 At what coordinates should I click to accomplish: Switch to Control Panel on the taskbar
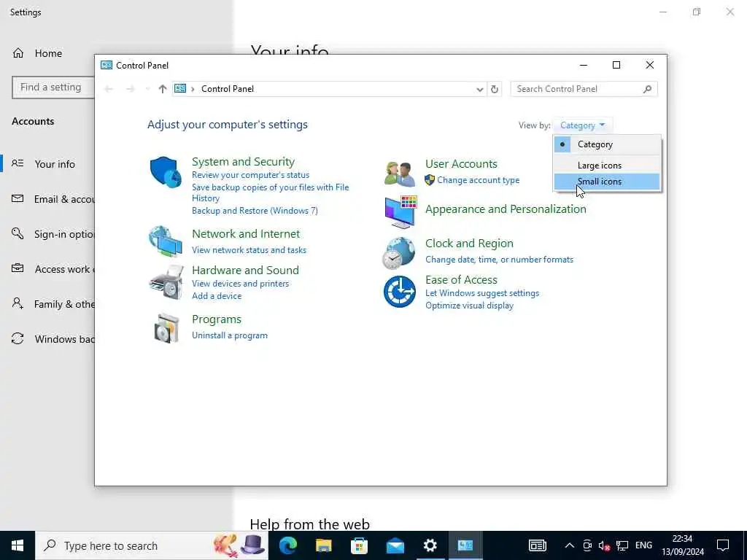(465, 545)
